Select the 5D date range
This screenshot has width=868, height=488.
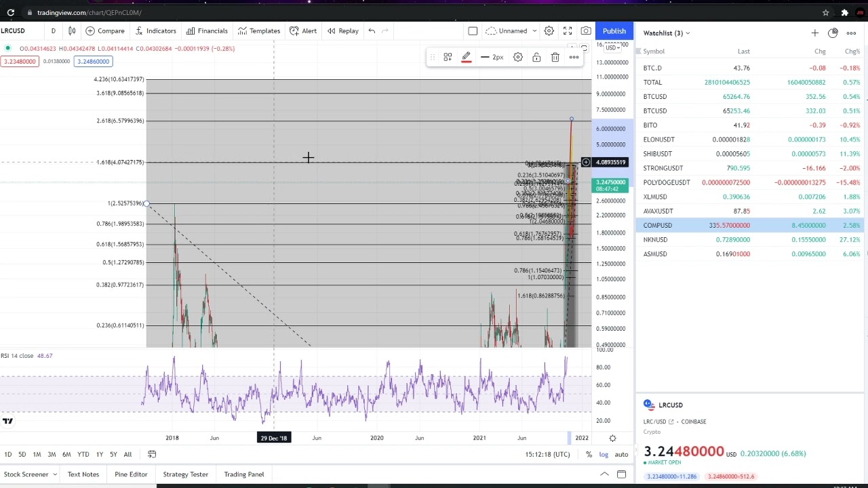[x=22, y=455]
